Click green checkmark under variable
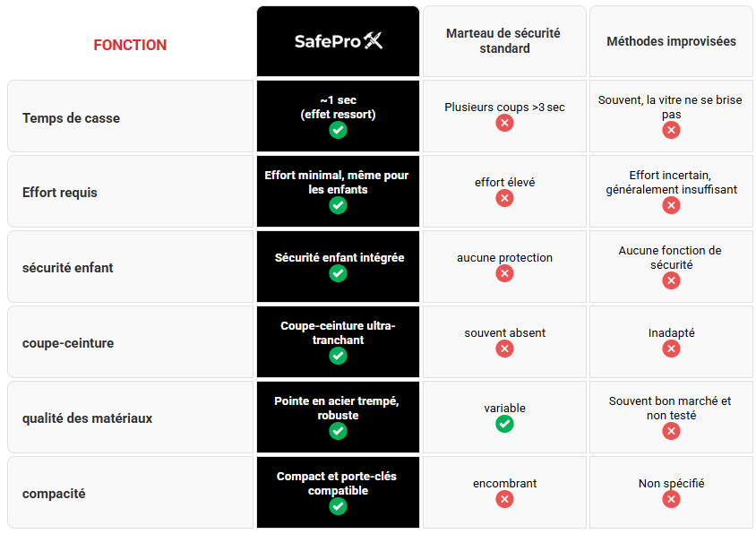The height and width of the screenshot is (534, 756). (x=505, y=424)
